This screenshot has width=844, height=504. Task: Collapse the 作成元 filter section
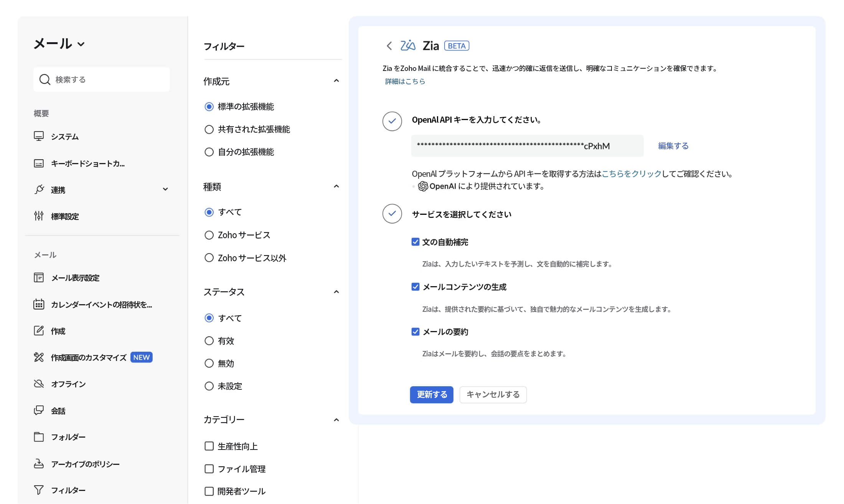point(336,81)
